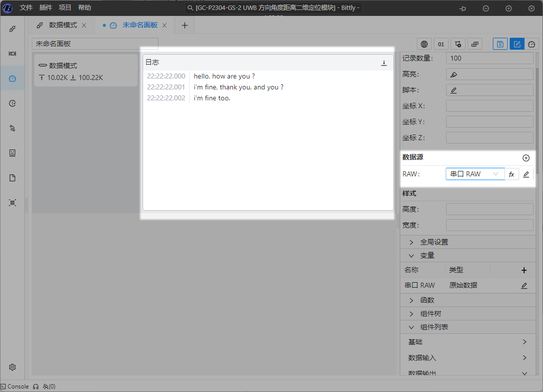This screenshot has width=543, height=392.
Task: Switch to the 数据模式 tab
Action: [x=63, y=25]
